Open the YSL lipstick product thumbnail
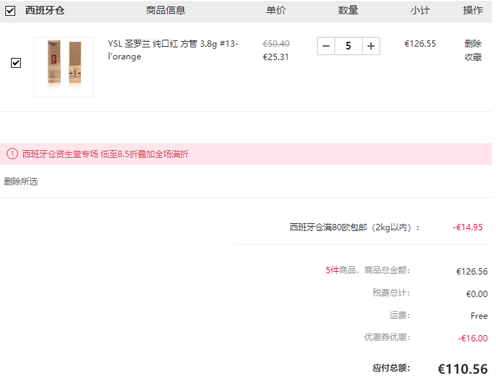Viewport: 496px width, 385px height. (64, 67)
